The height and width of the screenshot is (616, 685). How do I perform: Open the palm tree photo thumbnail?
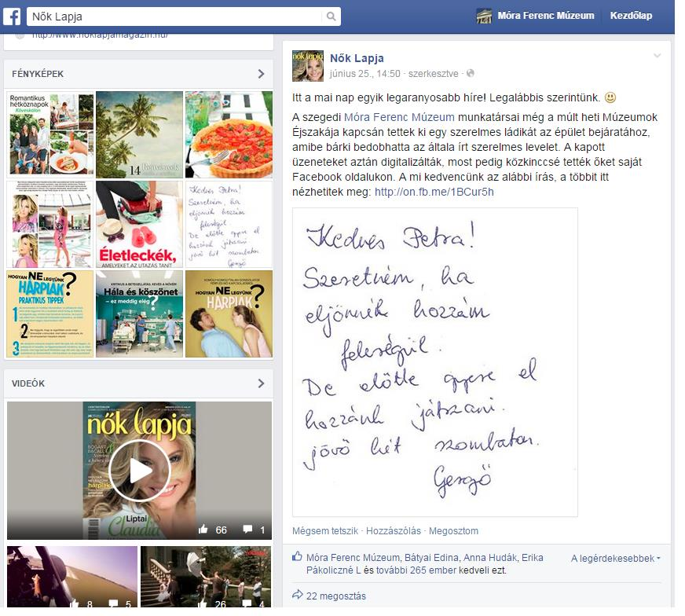click(x=139, y=134)
